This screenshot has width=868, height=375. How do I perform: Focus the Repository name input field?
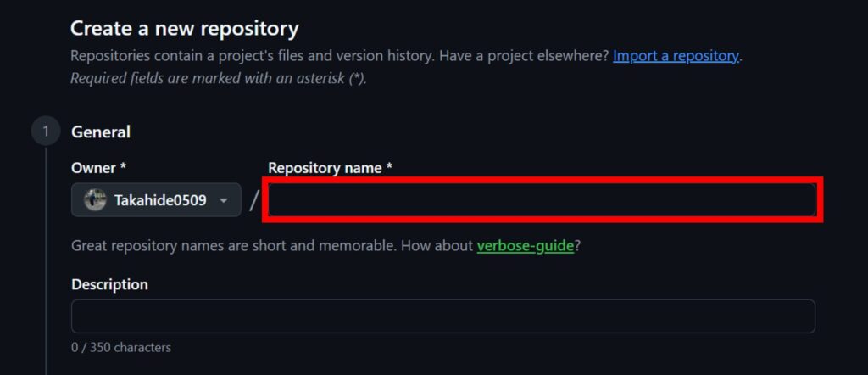click(x=542, y=200)
